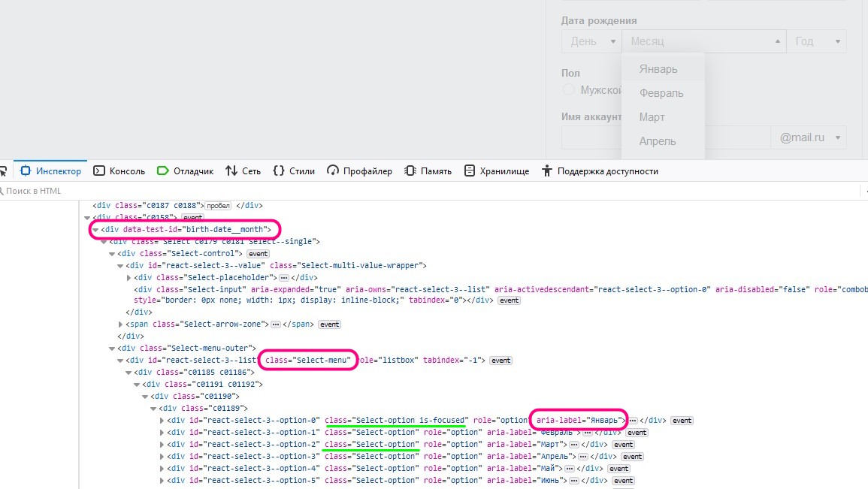Expand the react-select-3--option-0 node
The width and height of the screenshot is (868, 489).
click(162, 421)
